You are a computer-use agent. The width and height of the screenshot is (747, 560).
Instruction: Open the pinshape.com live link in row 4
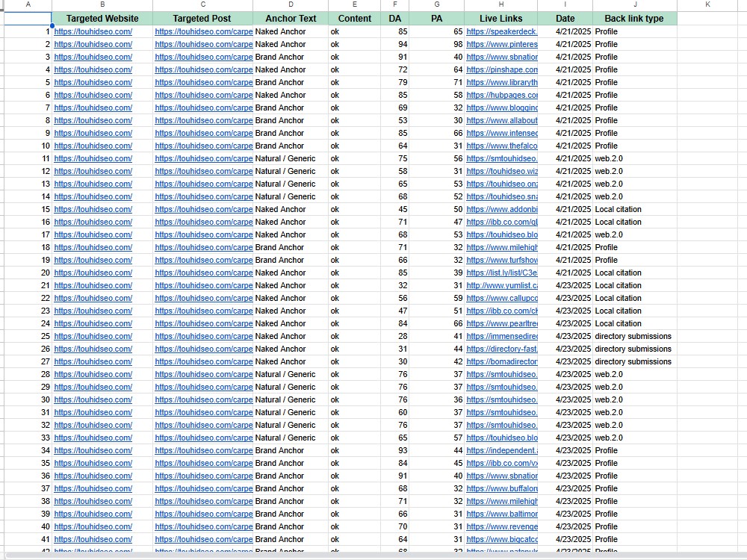[501, 69]
